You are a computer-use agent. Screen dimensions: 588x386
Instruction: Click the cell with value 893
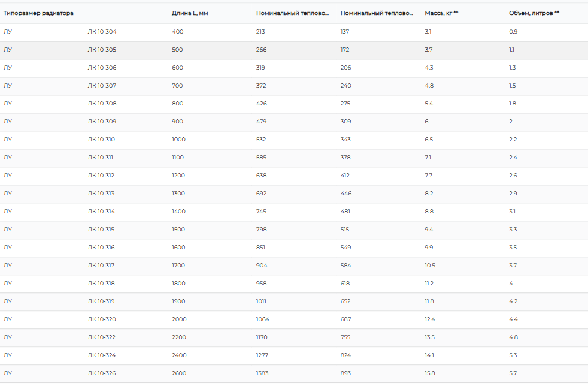pos(345,373)
